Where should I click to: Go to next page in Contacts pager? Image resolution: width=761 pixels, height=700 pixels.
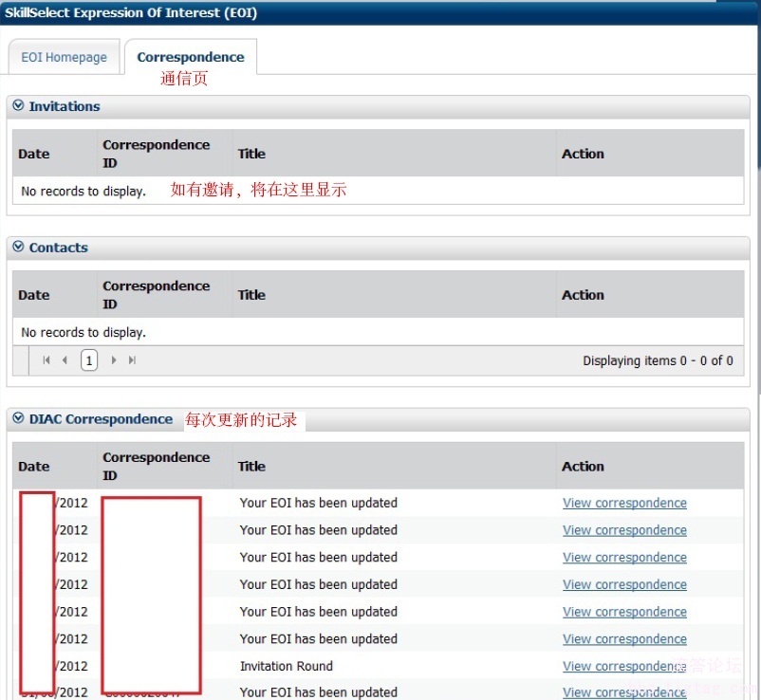114,360
